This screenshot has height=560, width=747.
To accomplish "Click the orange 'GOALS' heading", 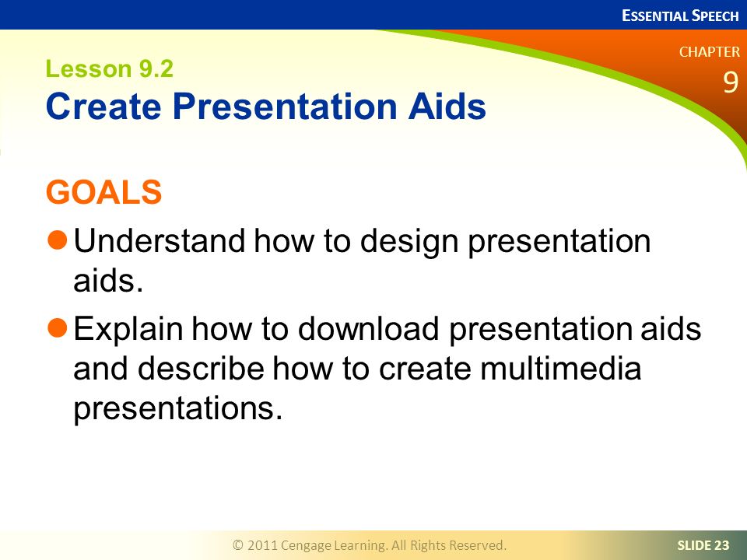I will pos(103,192).
